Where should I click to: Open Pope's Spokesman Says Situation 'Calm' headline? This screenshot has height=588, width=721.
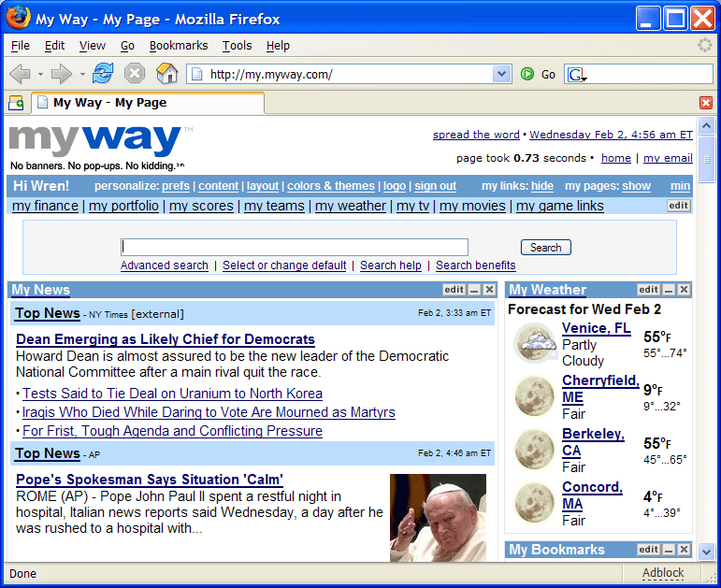point(150,480)
